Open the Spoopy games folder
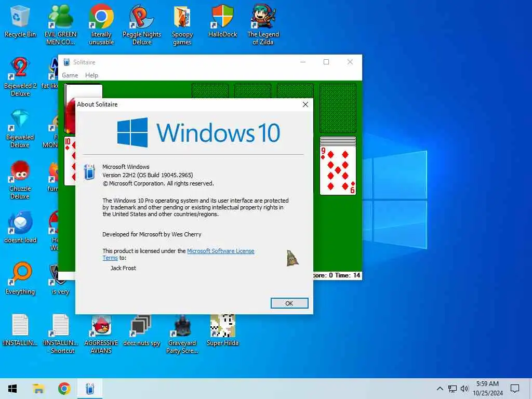 click(x=182, y=24)
